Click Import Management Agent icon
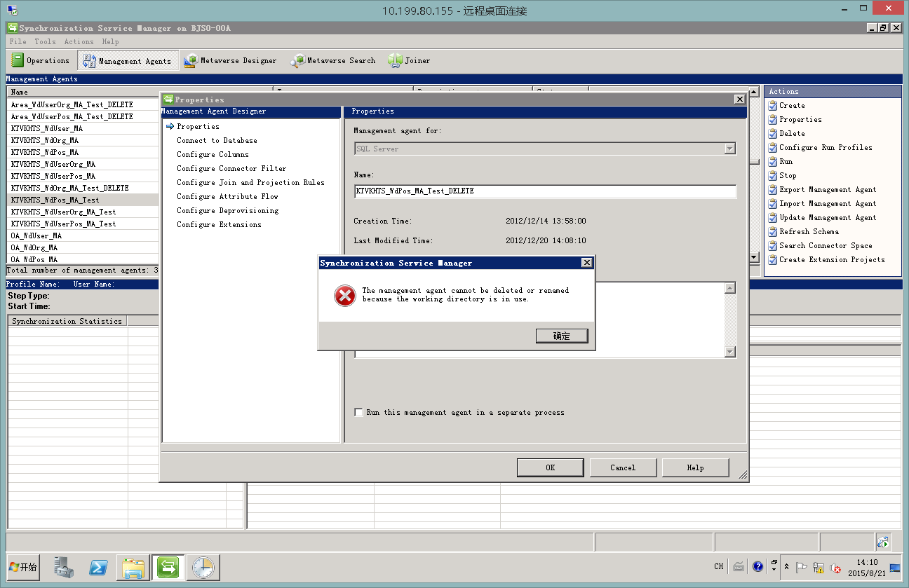 [772, 203]
